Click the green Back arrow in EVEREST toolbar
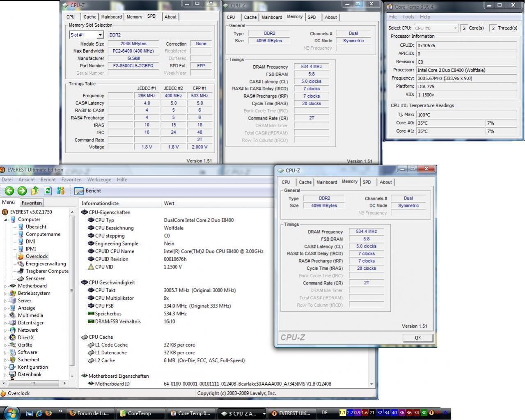This screenshot has width=525, height=420. [x=9, y=190]
